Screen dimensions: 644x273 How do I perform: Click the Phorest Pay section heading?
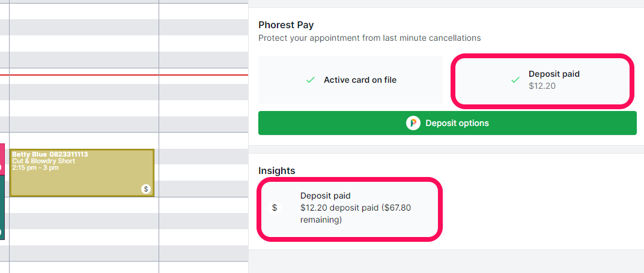[286, 25]
